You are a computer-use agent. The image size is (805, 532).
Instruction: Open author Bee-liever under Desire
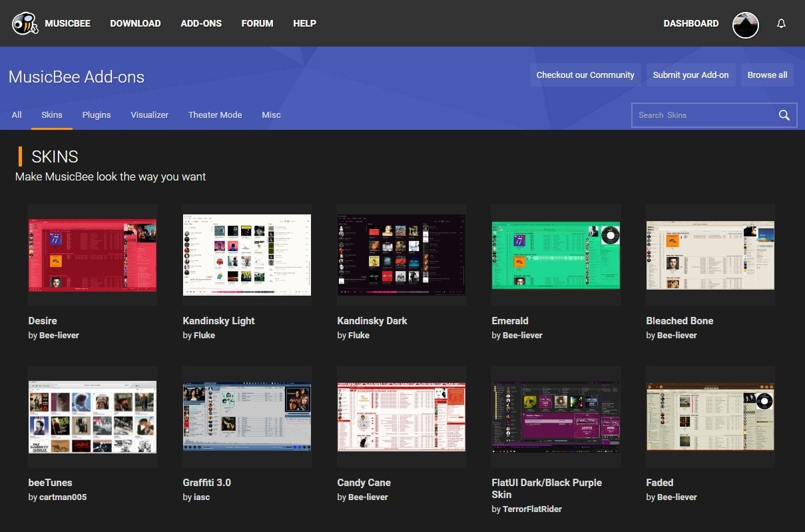pyautogui.click(x=59, y=336)
